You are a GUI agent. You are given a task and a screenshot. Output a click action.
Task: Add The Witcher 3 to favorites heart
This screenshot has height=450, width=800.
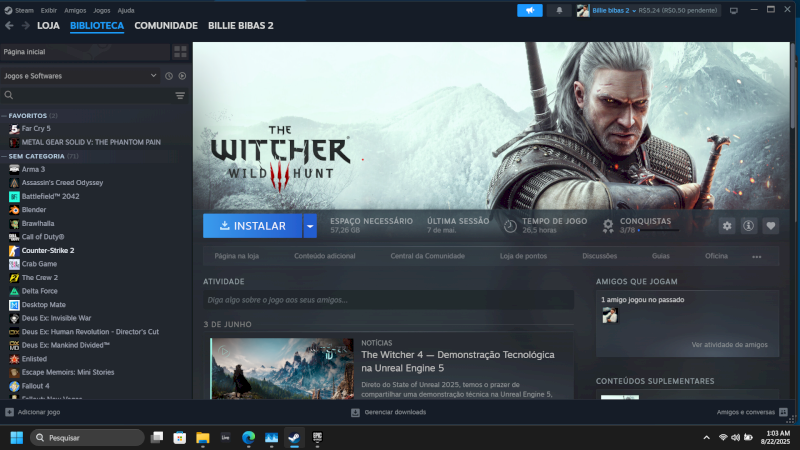pyautogui.click(x=770, y=226)
